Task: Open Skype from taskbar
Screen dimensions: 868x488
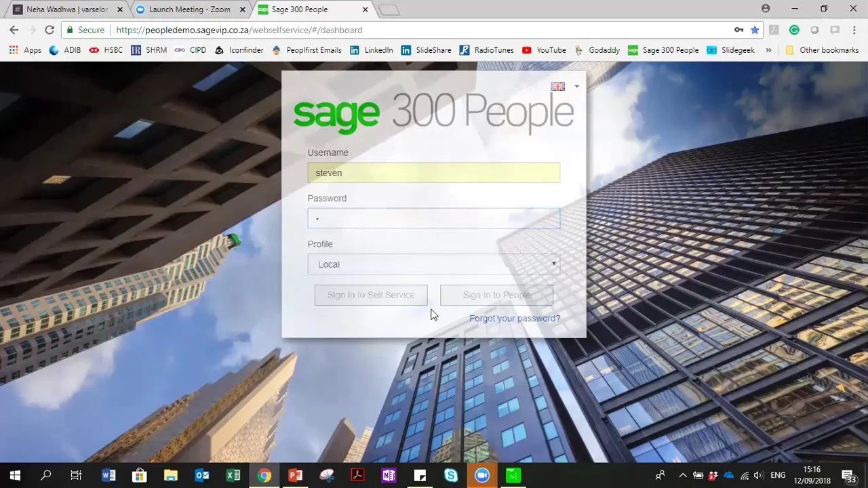Action: point(451,476)
